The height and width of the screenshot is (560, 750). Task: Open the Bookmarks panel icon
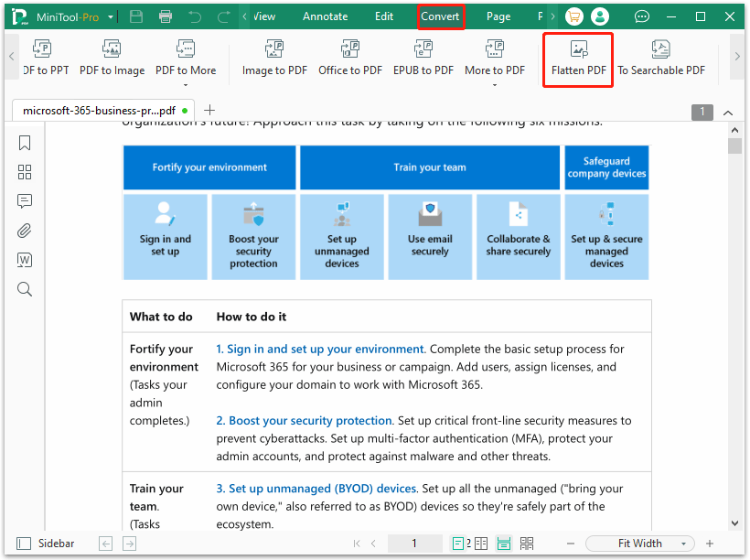(25, 143)
